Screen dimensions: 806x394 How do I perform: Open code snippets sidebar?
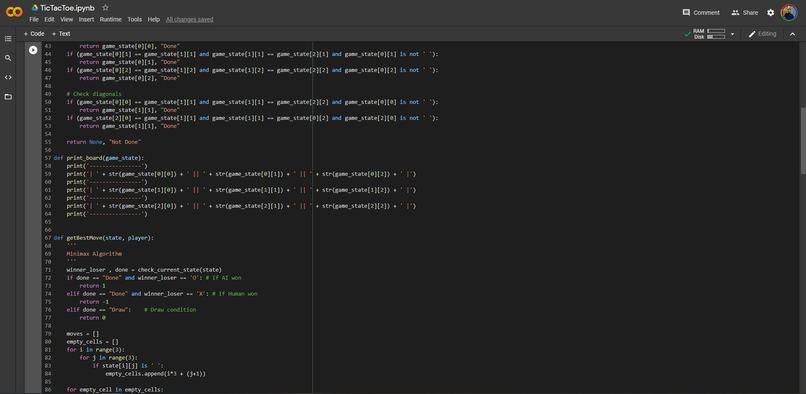pyautogui.click(x=8, y=77)
